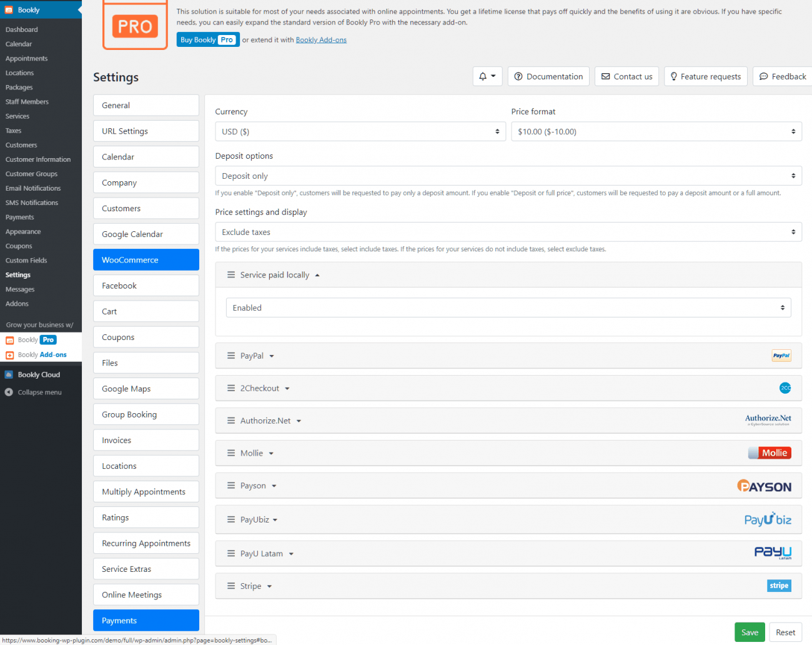Screen dimensions: 812x645
Task: Open the Online Meetings settings tab
Action: (x=146, y=594)
